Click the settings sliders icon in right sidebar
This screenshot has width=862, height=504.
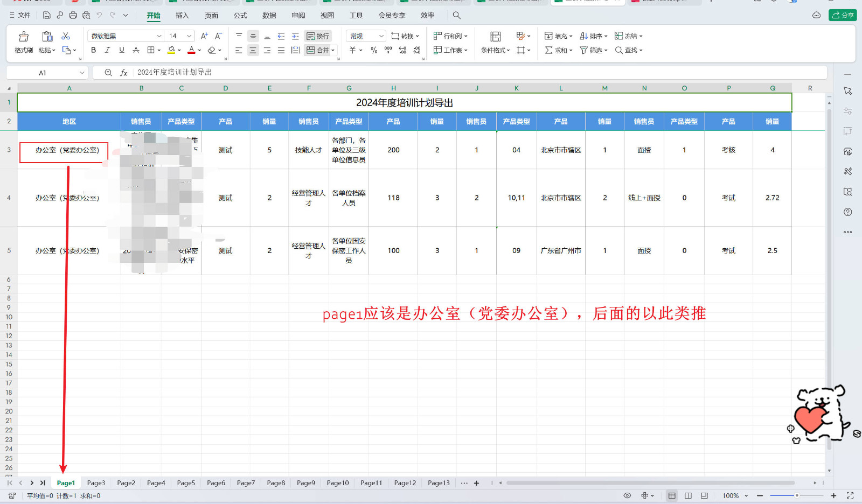coord(848,111)
